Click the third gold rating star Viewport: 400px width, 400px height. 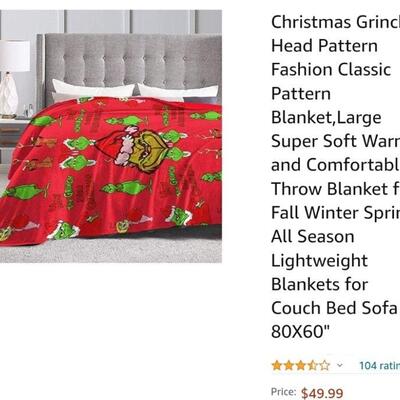[301, 365]
